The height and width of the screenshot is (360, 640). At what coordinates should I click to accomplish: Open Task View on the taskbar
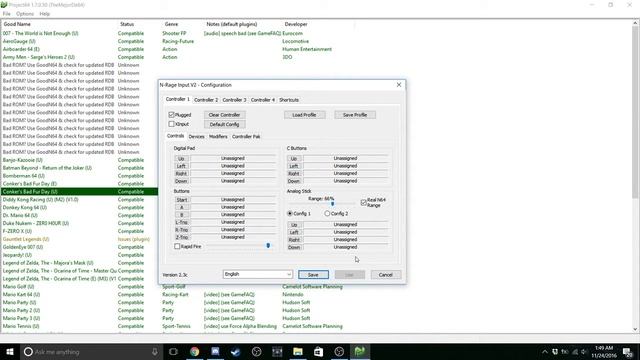(x=173, y=351)
